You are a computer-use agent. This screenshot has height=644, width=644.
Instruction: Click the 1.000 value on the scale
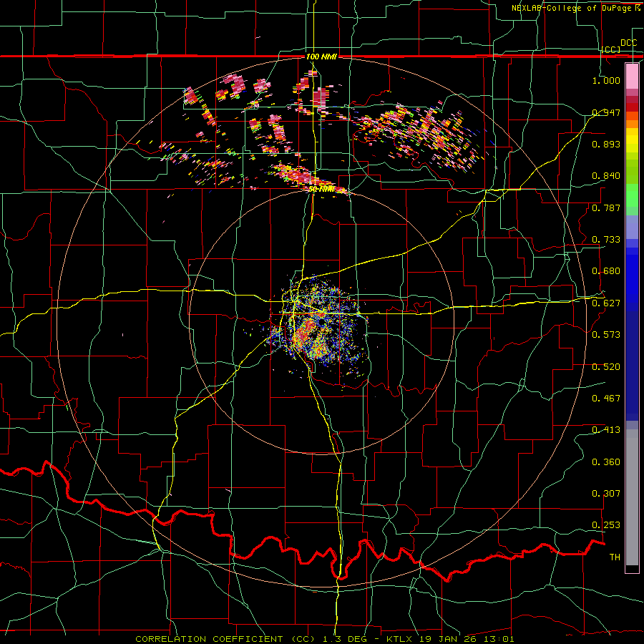pyautogui.click(x=606, y=80)
